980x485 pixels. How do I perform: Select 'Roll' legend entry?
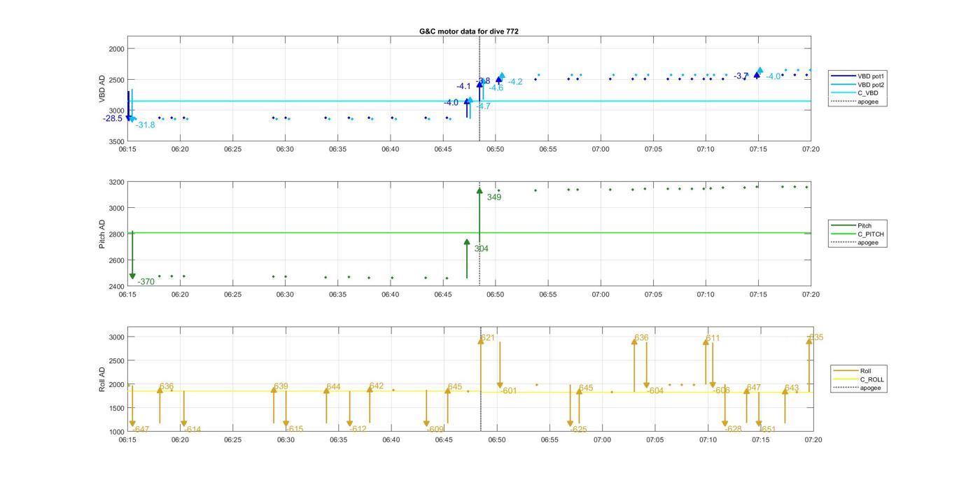click(866, 370)
